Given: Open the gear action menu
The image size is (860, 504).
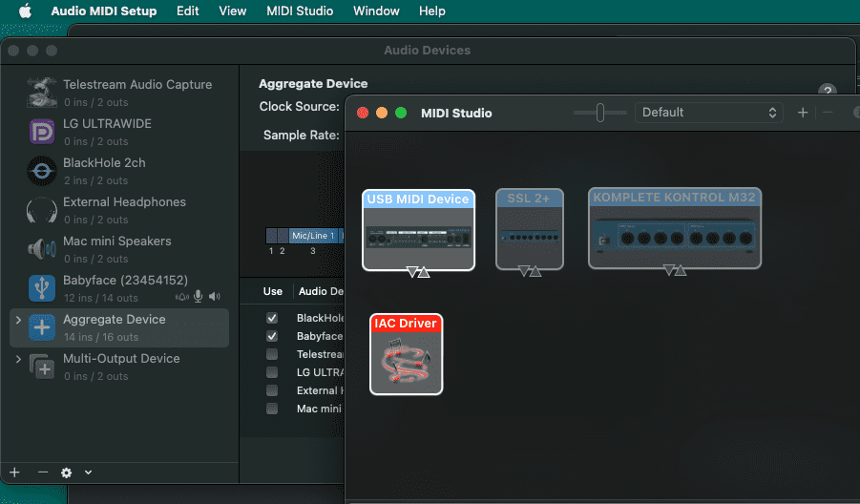Looking at the screenshot, I should (x=67, y=472).
